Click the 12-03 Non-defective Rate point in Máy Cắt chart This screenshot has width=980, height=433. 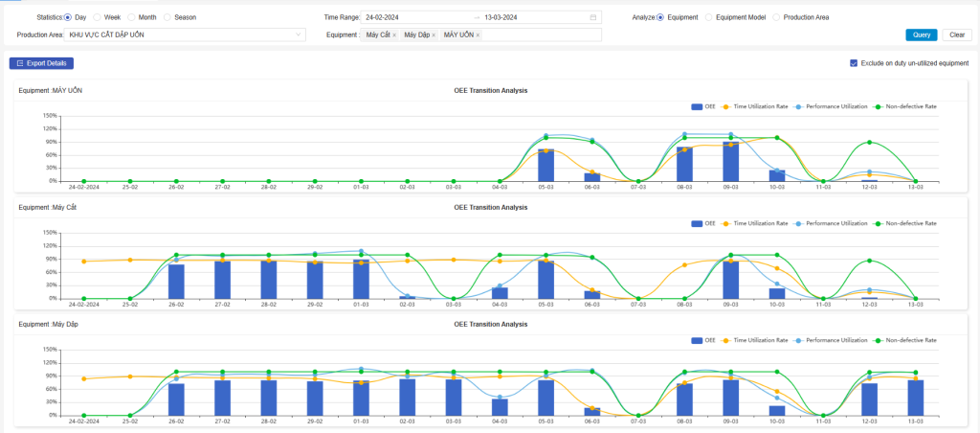click(869, 261)
